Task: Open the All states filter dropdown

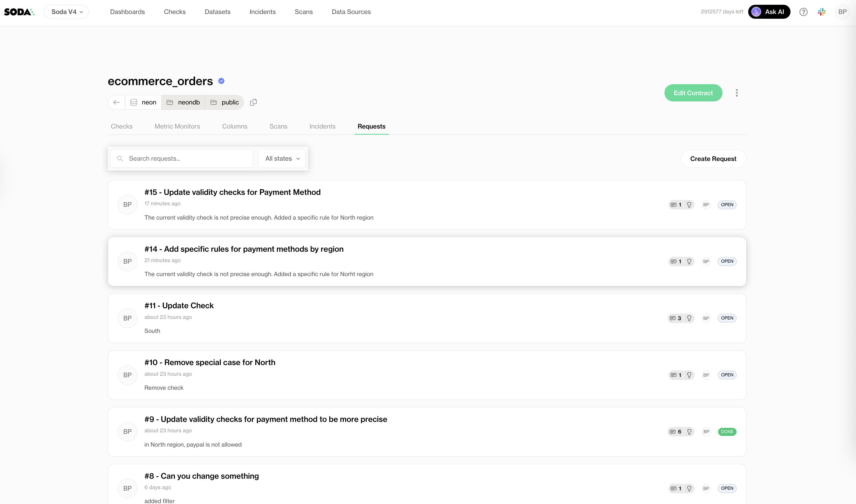Action: pos(282,159)
